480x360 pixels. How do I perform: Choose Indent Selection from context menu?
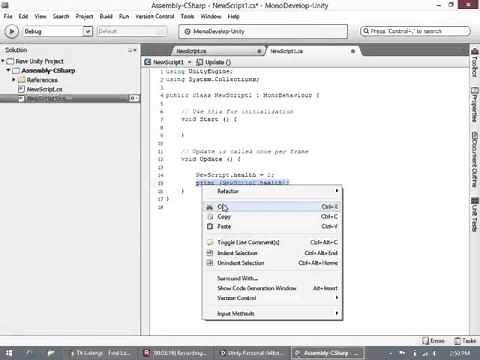pos(272,253)
